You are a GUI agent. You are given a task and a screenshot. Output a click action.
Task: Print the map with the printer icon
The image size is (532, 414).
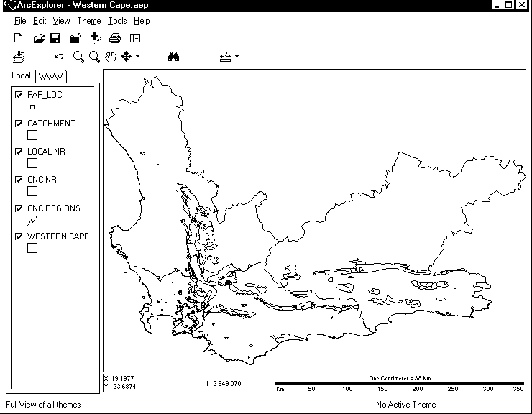pos(115,38)
